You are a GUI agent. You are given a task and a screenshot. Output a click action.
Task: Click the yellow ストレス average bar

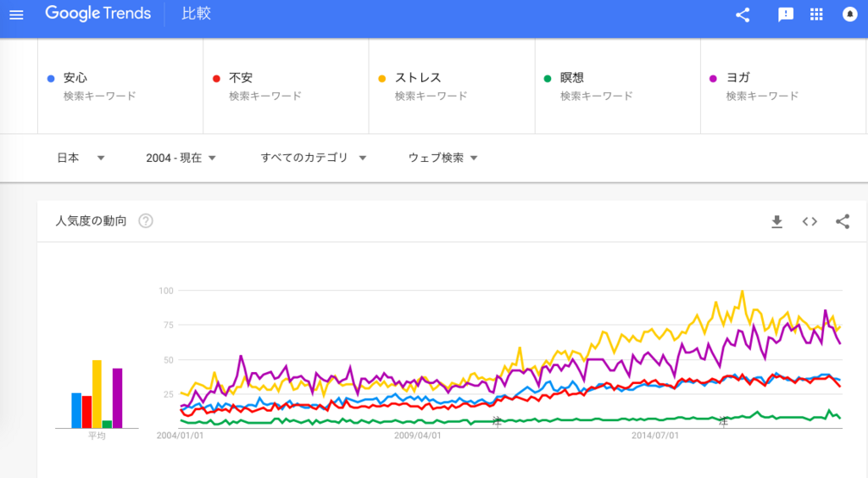pyautogui.click(x=97, y=394)
